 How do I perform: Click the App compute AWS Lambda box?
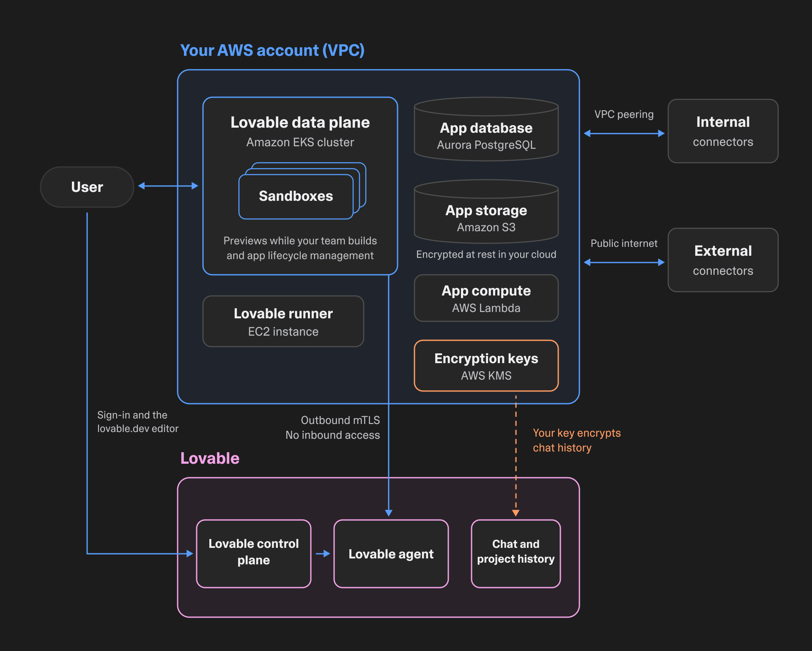[486, 298]
